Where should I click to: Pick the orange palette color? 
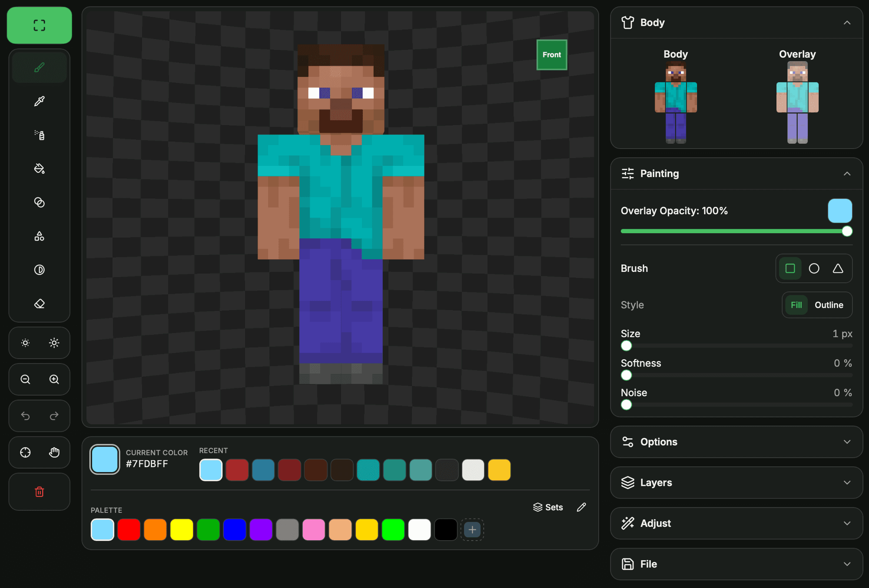click(155, 530)
